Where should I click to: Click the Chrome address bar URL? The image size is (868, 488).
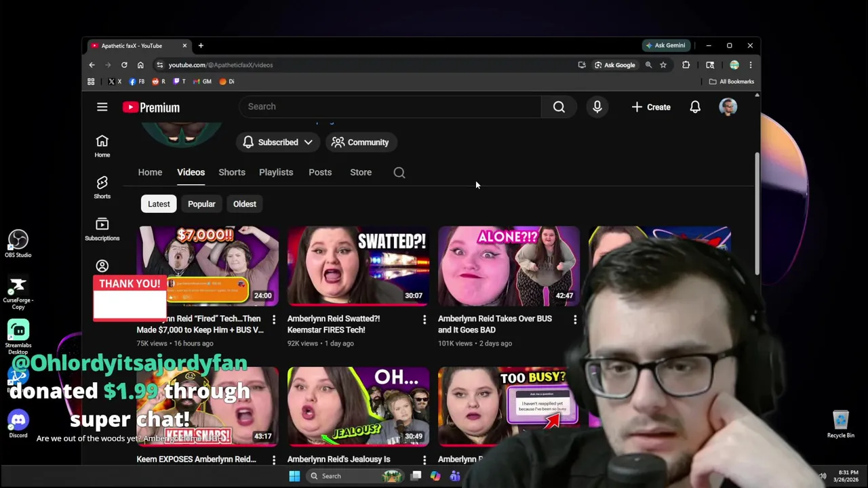[x=221, y=65]
